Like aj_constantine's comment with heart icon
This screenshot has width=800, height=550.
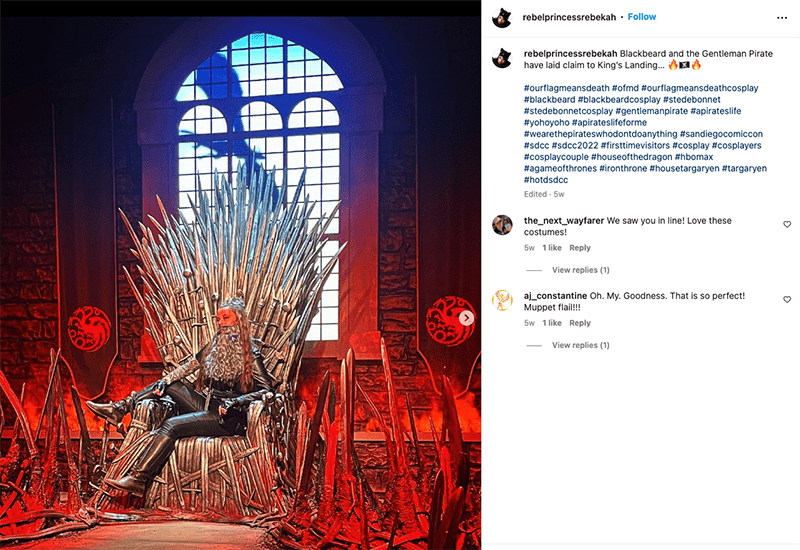click(787, 299)
